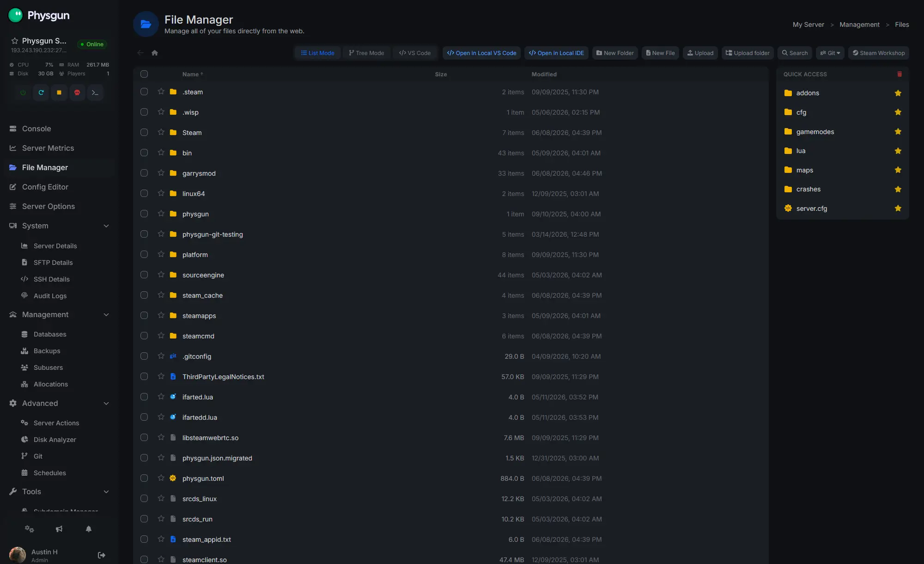The image size is (924, 564).
Task: Unstar crashes in Quick Access
Action: pyautogui.click(x=898, y=189)
